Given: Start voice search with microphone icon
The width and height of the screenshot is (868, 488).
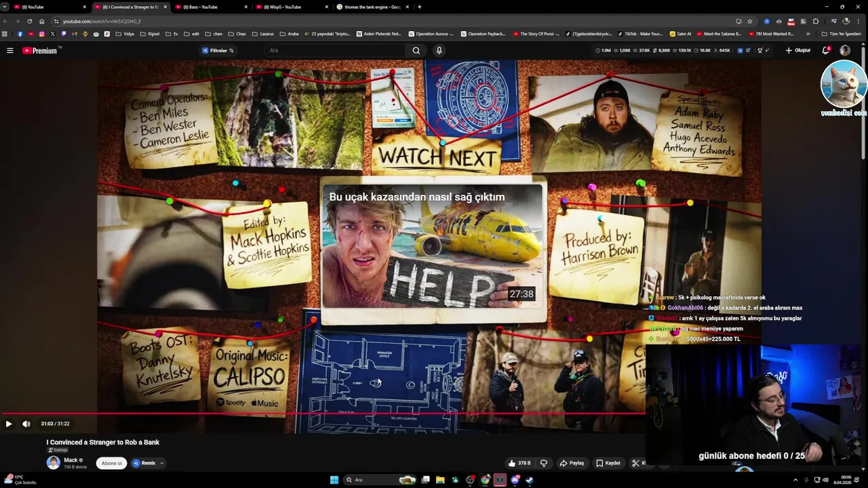Looking at the screenshot, I should [x=439, y=50].
